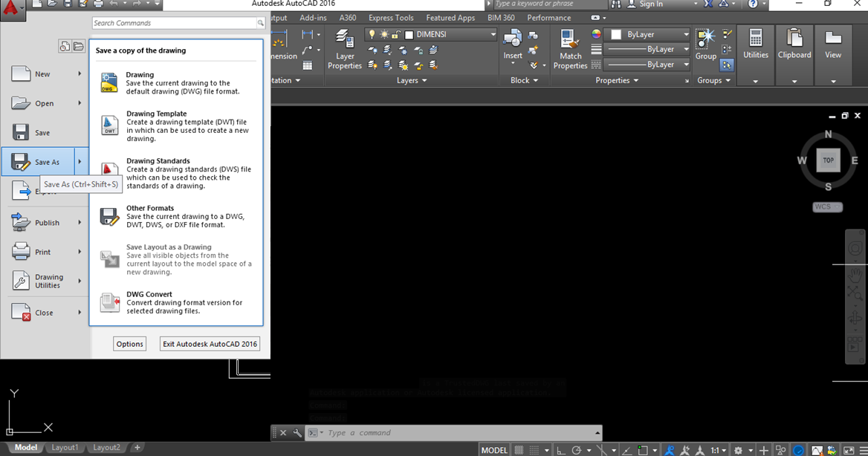Toggle the drawing grid display in status bar
Screen dimensions: 868x456
519,450
